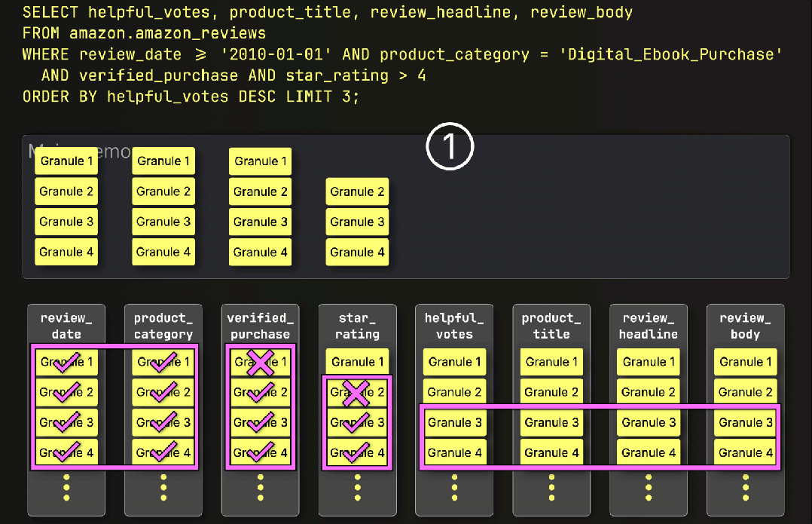Click Granule 2 in the review_headline column
The width and height of the screenshot is (812, 524).
[x=649, y=392]
